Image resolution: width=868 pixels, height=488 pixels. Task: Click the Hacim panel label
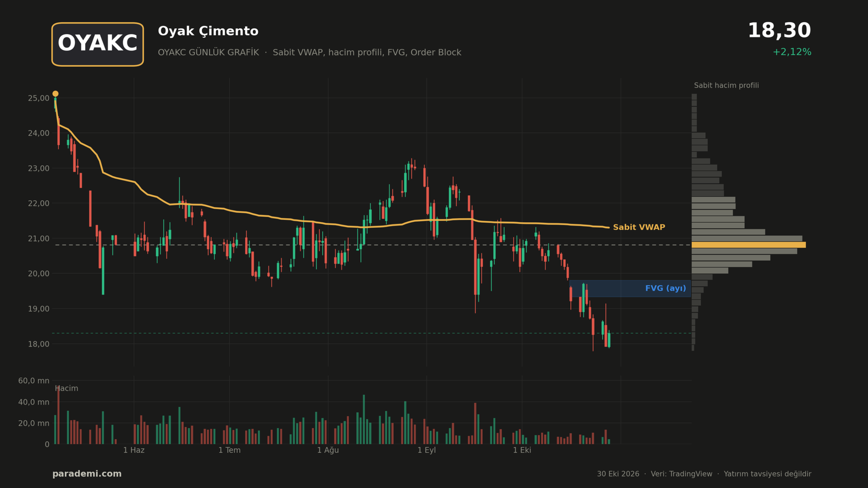click(x=67, y=388)
